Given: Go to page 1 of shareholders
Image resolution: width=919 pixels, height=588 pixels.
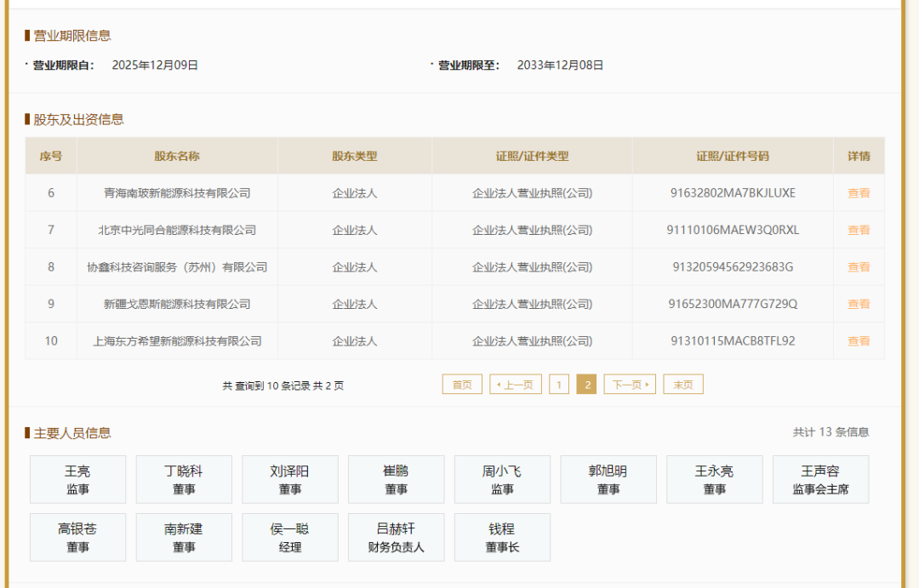Looking at the screenshot, I should 558,385.
